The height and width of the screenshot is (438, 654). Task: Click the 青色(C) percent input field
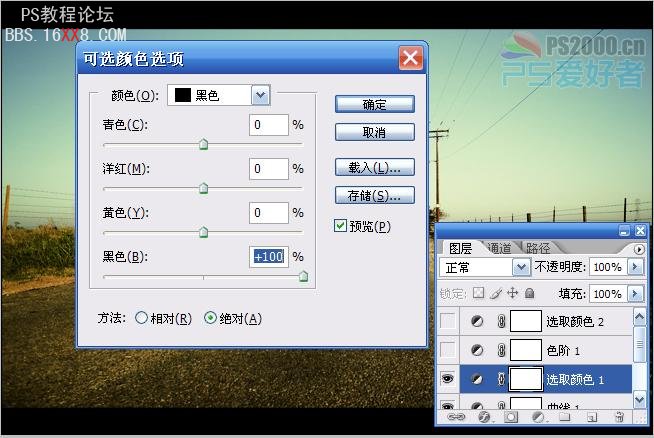[269, 125]
